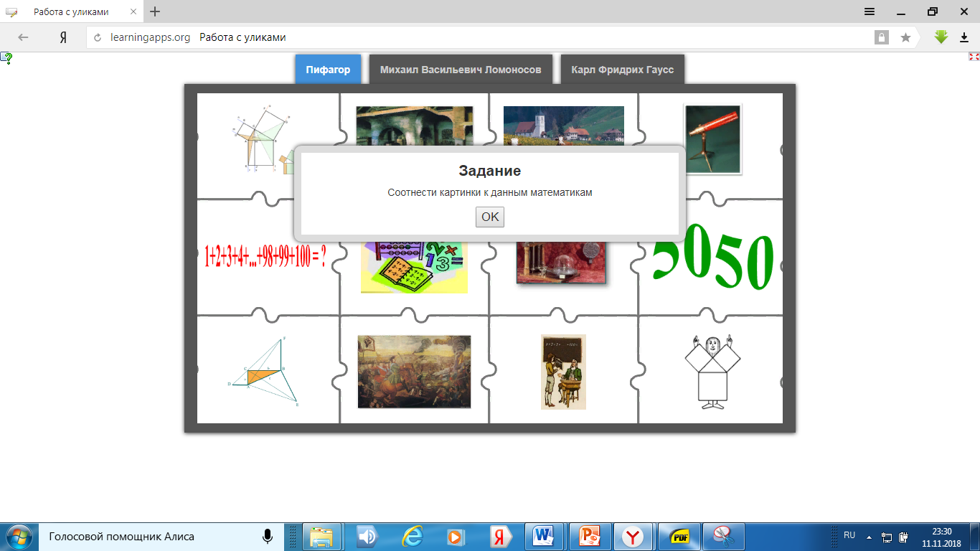Select the Пифагор tab
Viewport: 980px width, 551px height.
(328, 70)
